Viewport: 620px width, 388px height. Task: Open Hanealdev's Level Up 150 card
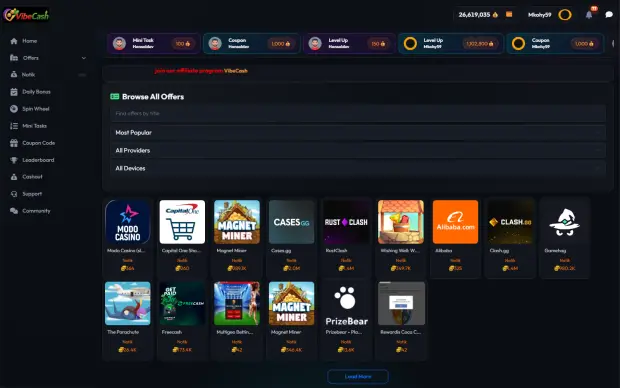[349, 44]
